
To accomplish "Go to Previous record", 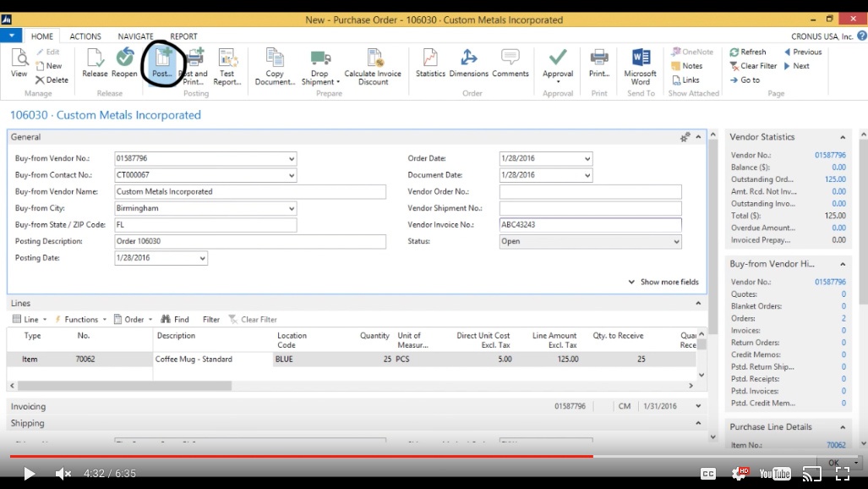I will coord(803,52).
